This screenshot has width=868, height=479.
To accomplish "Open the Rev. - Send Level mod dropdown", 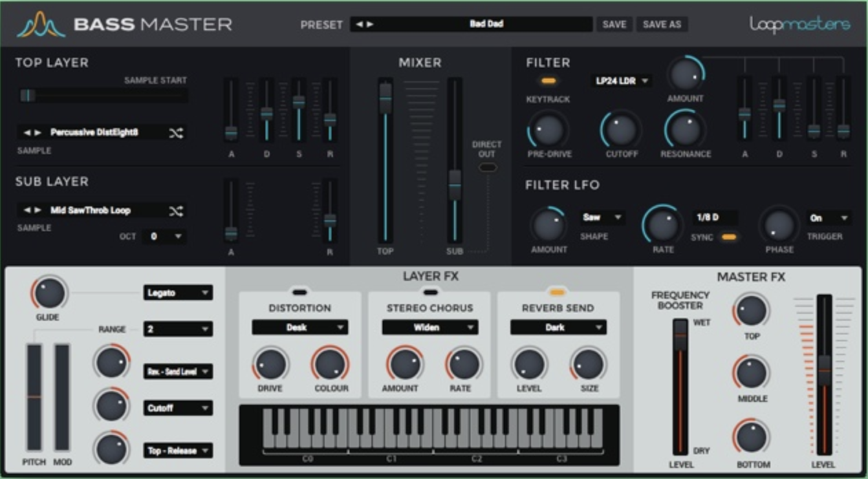I will 178,372.
